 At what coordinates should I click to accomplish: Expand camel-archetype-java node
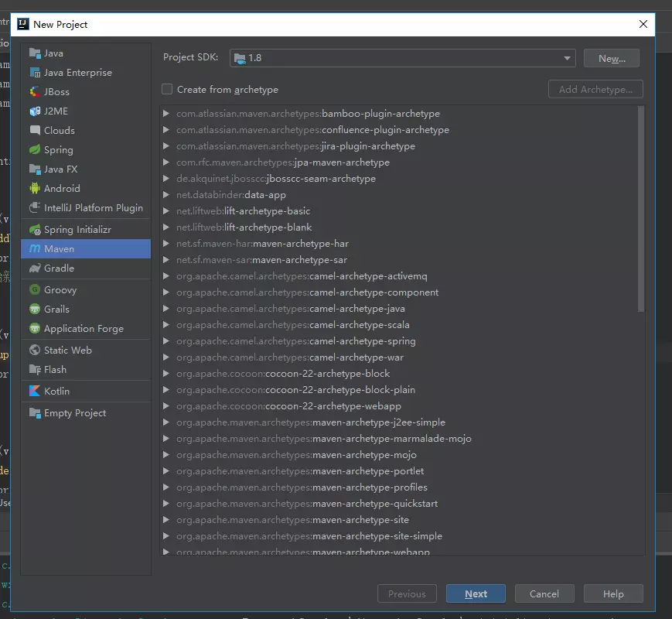click(x=165, y=309)
